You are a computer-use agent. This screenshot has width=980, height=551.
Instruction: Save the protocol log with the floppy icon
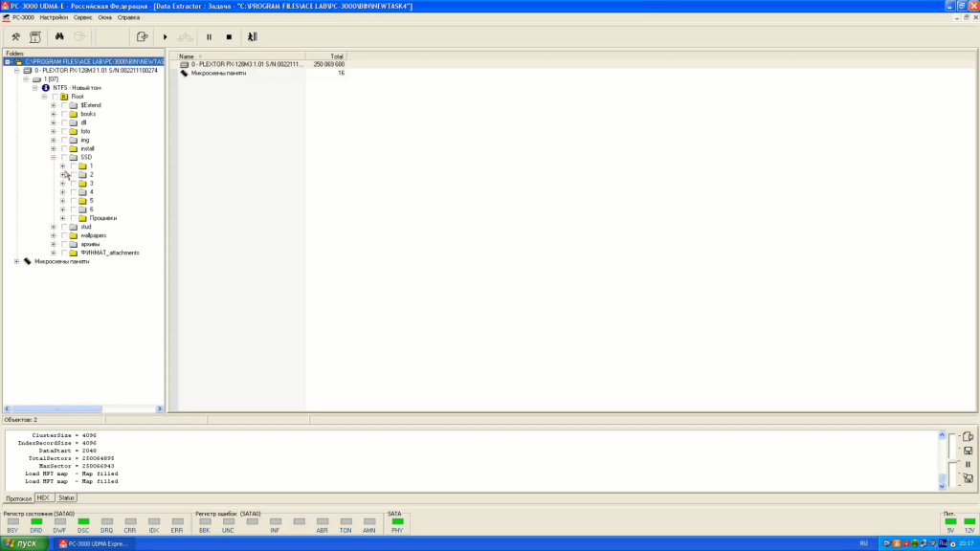pyautogui.click(x=968, y=451)
